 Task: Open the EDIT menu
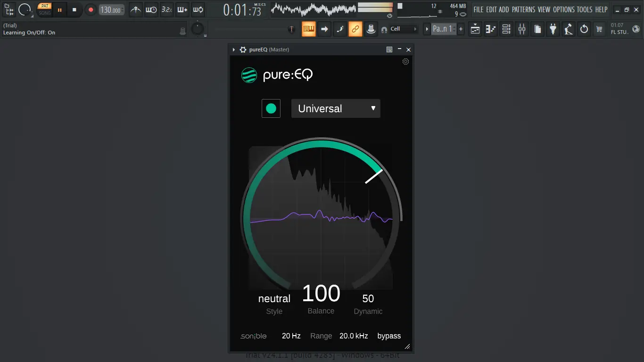(491, 9)
